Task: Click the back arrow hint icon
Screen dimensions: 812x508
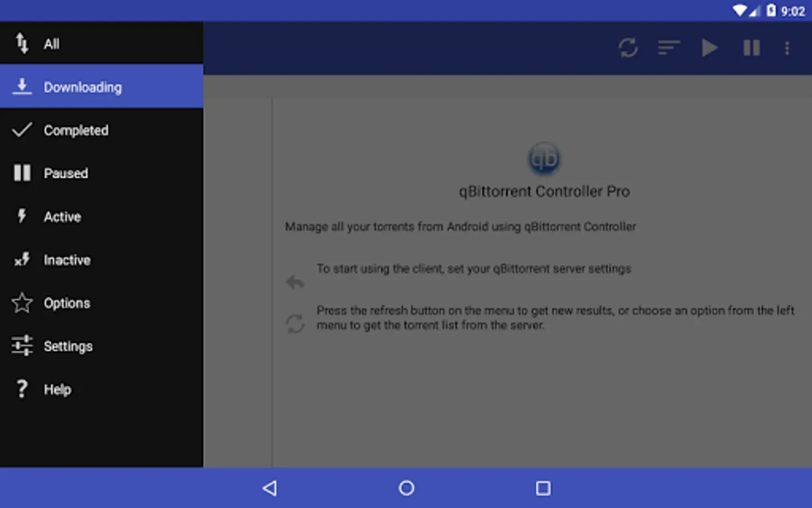Action: pyautogui.click(x=295, y=282)
